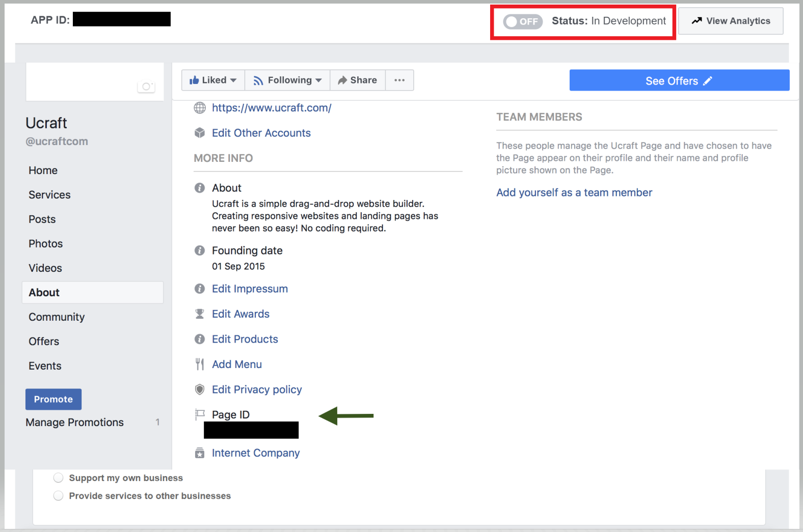Open Edit Awards
The width and height of the screenshot is (803, 532).
tap(240, 314)
